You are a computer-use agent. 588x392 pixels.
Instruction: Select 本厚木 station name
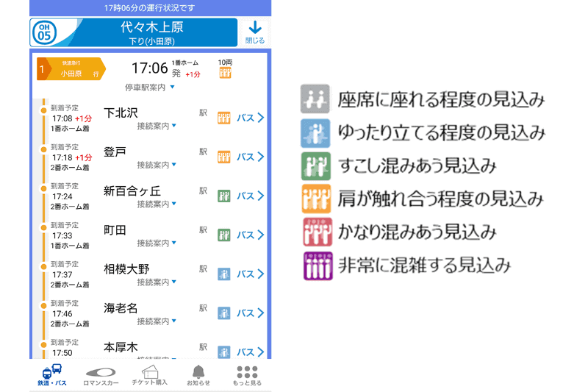tap(121, 347)
